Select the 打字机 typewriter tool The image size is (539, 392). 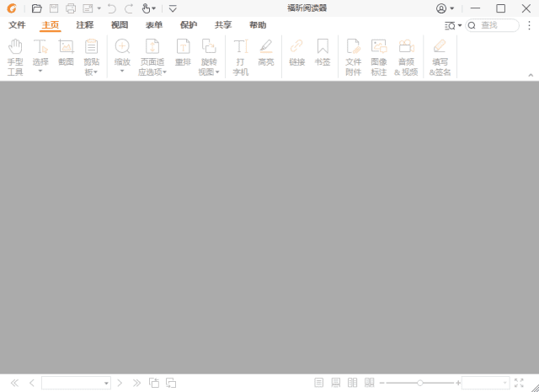pyautogui.click(x=240, y=57)
